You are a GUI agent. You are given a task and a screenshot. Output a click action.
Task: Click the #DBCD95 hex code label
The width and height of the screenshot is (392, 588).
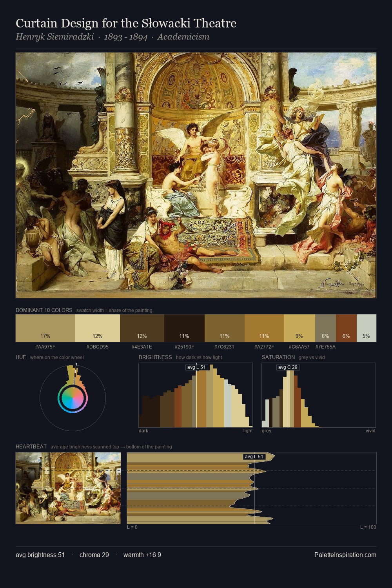98,347
